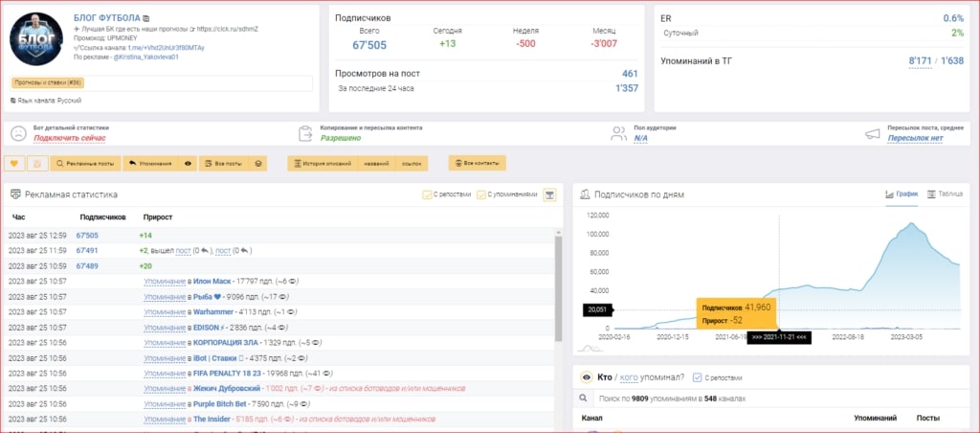This screenshot has width=980, height=433.
Task: Open the Все посты button
Action: tap(224, 163)
